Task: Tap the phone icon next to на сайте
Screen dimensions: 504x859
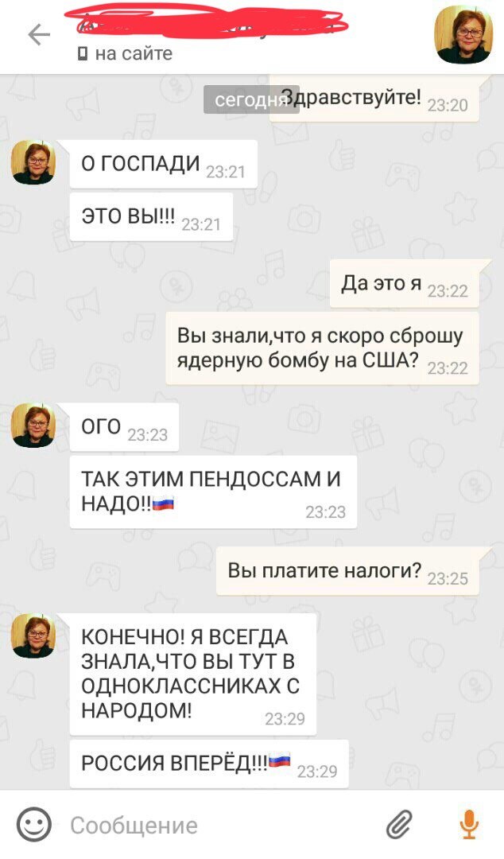Action: tap(83, 54)
